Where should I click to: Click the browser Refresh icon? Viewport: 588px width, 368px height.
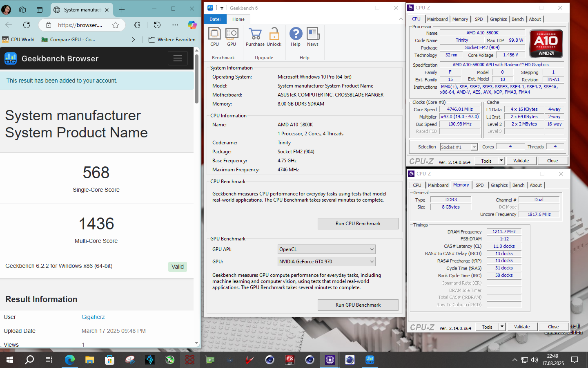27,25
